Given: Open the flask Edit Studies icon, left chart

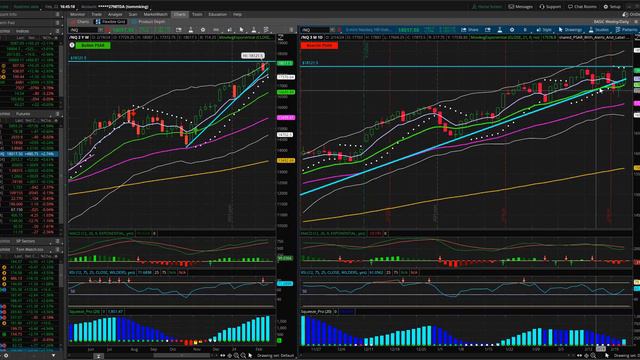Looking at the screenshot, I should (191, 30).
